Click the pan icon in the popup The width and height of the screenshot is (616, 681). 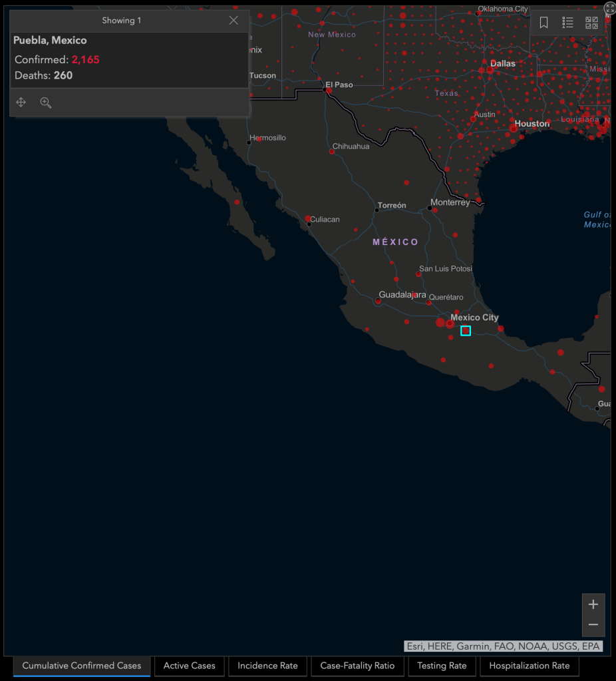(x=21, y=103)
